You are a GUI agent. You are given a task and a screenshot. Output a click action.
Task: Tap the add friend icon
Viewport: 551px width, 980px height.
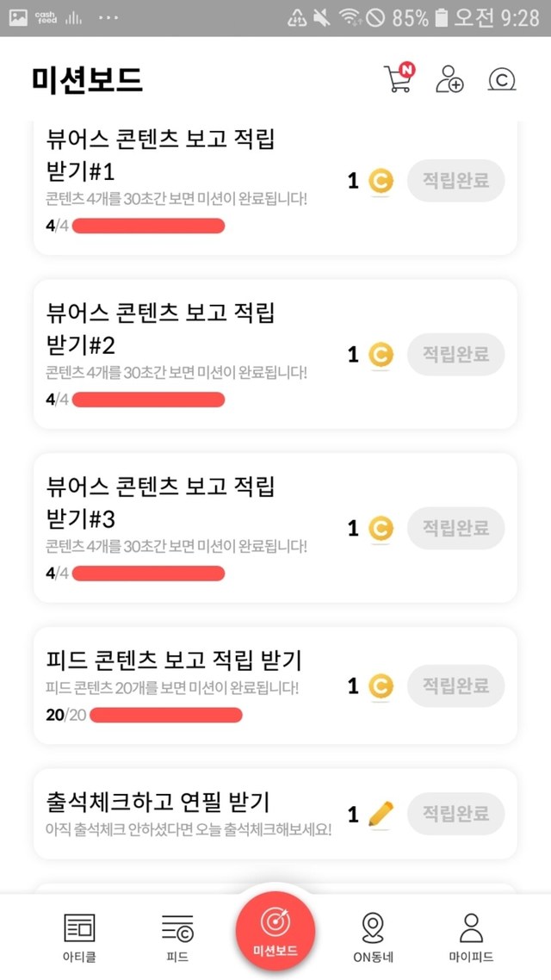pos(449,79)
